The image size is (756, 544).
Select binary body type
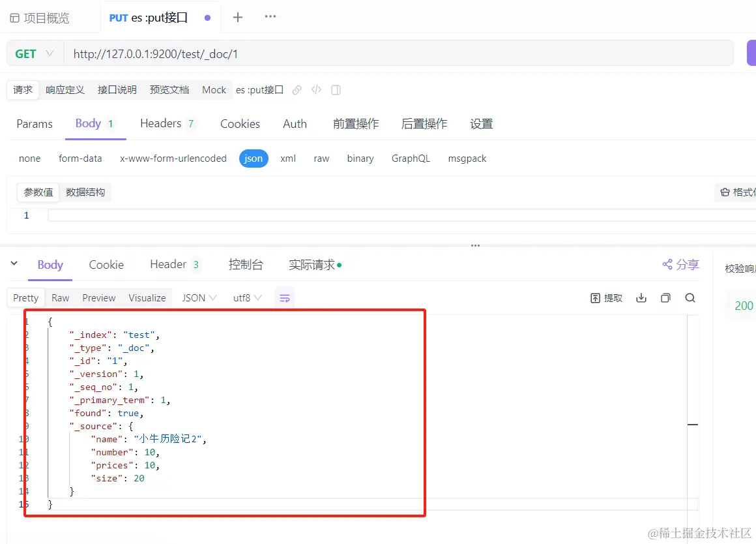click(x=360, y=159)
